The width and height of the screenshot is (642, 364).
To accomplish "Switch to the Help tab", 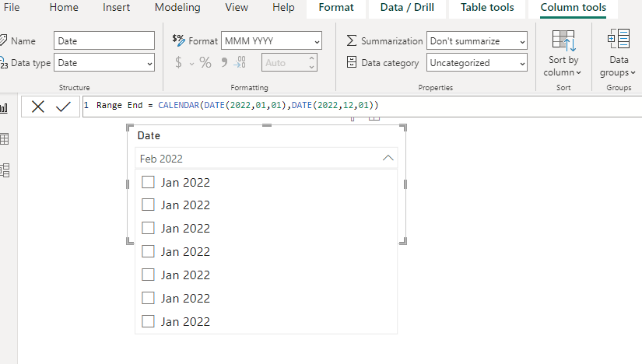I will (283, 7).
